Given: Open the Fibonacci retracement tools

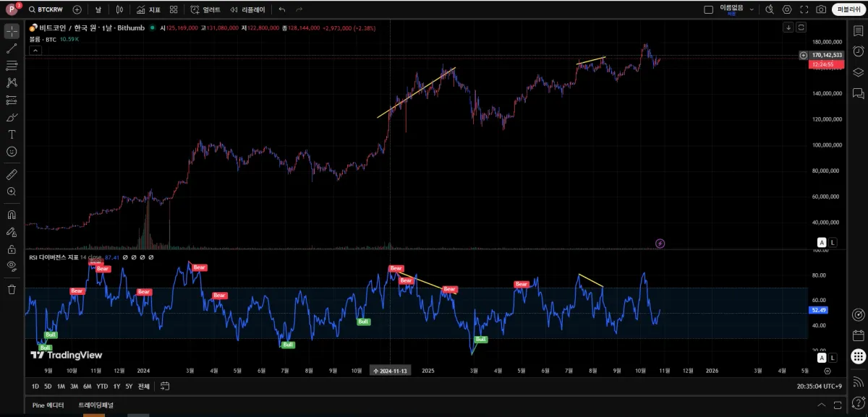Looking at the screenshot, I should tap(12, 66).
